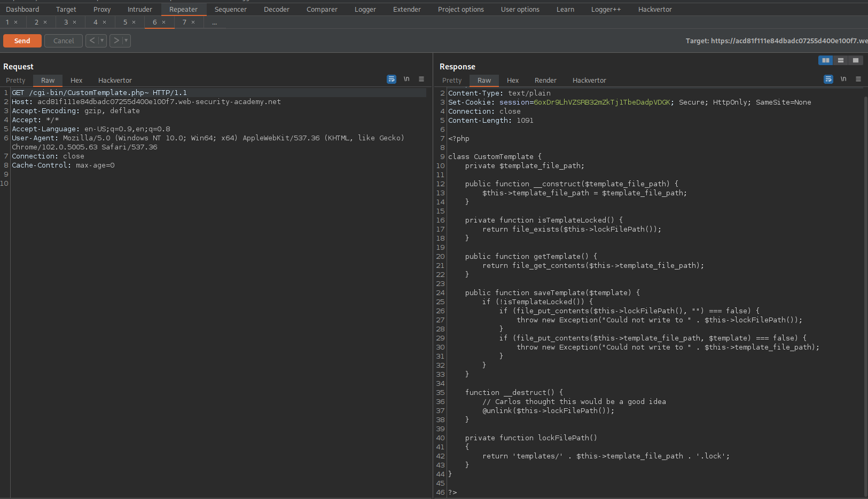The width and height of the screenshot is (868, 499).
Task: Expand the back history dropdown arrow
Action: pos(102,41)
